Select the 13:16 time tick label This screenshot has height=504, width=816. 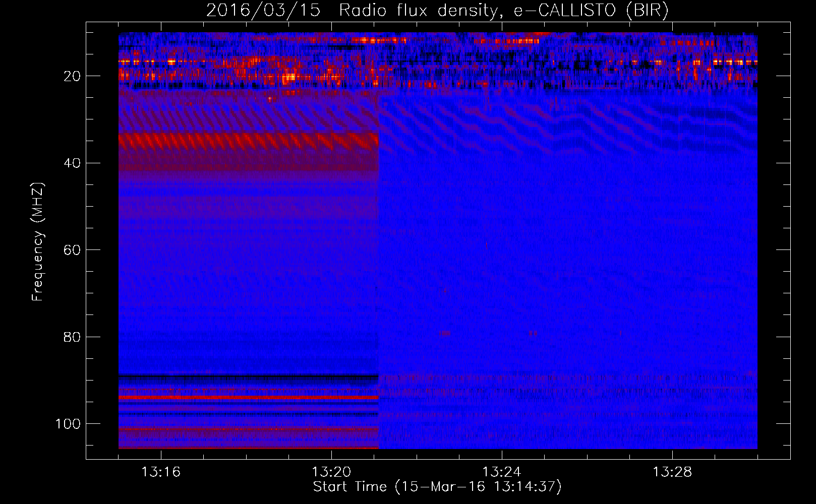pos(161,472)
